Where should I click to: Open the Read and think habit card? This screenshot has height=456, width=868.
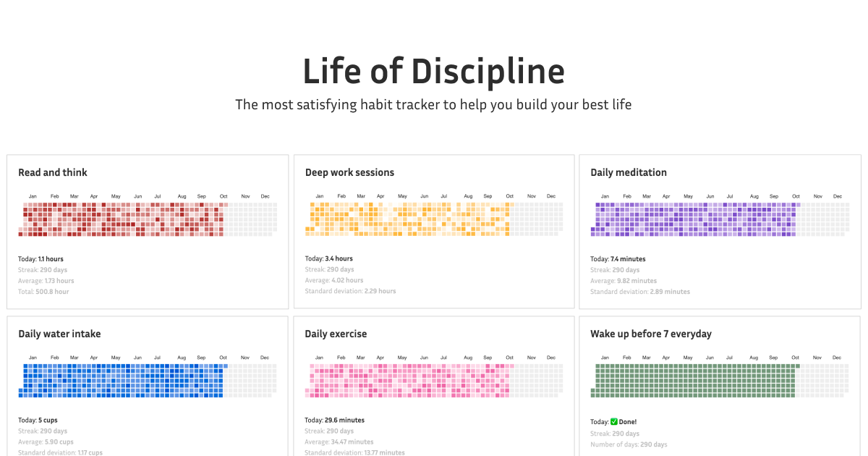51,172
